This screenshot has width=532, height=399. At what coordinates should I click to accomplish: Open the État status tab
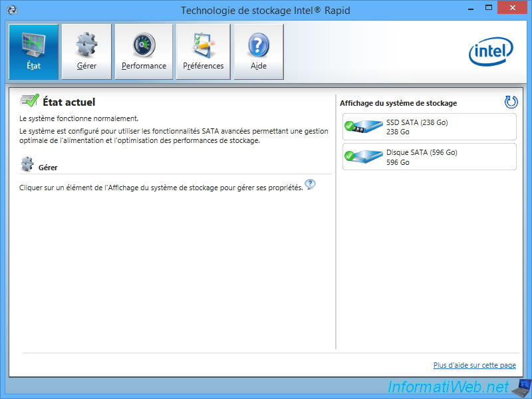tap(34, 52)
